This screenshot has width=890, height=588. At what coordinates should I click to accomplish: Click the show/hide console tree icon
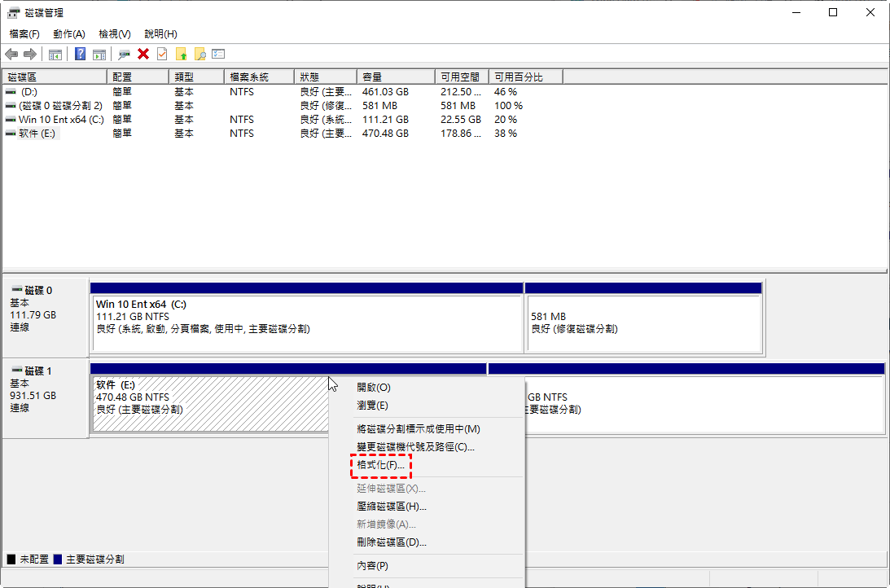[55, 54]
